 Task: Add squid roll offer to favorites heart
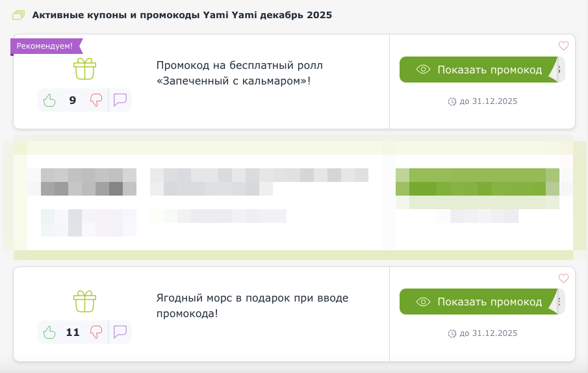[563, 45]
